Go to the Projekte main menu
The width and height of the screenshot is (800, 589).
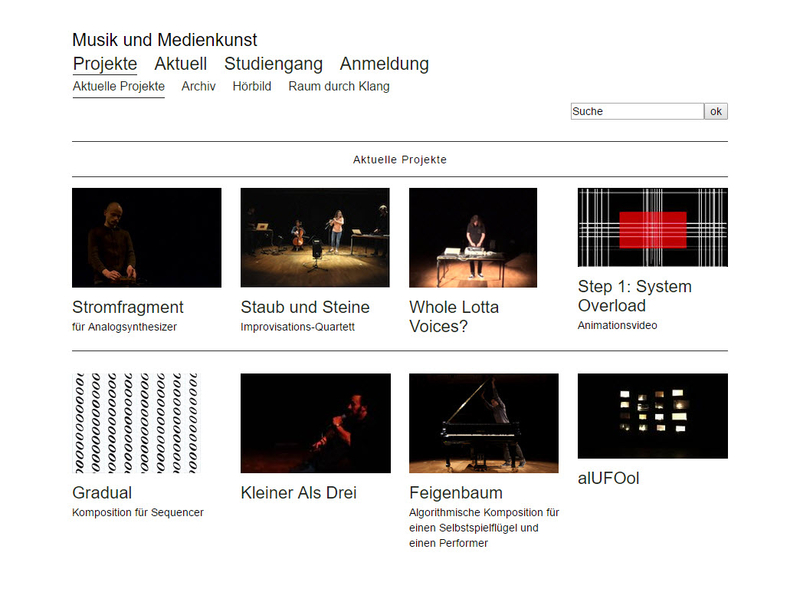(105, 64)
